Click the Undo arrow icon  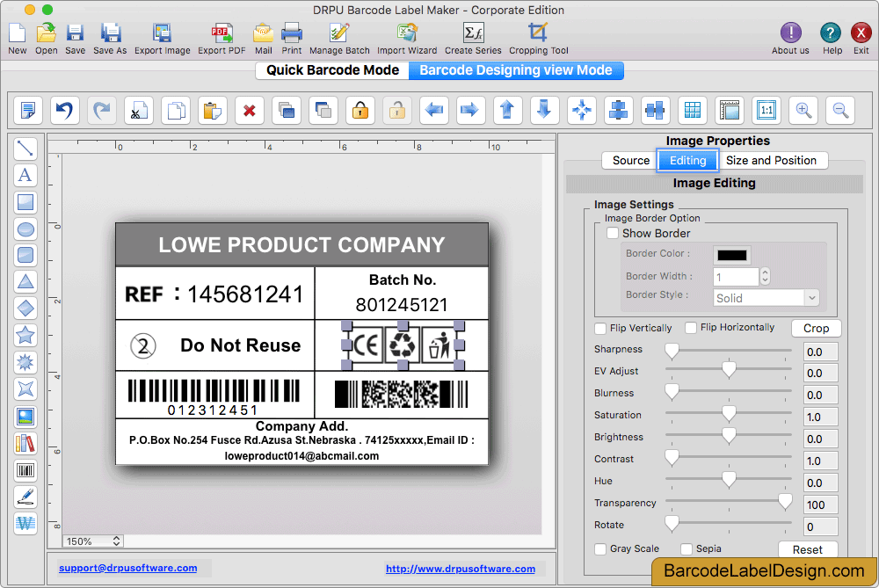pos(64,110)
